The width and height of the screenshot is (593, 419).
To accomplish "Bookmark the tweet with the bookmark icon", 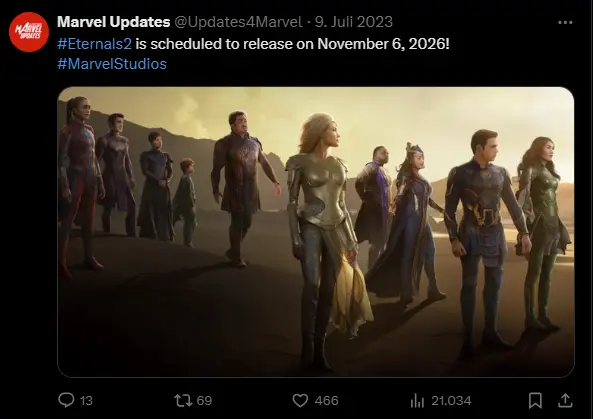I will pos(535,400).
